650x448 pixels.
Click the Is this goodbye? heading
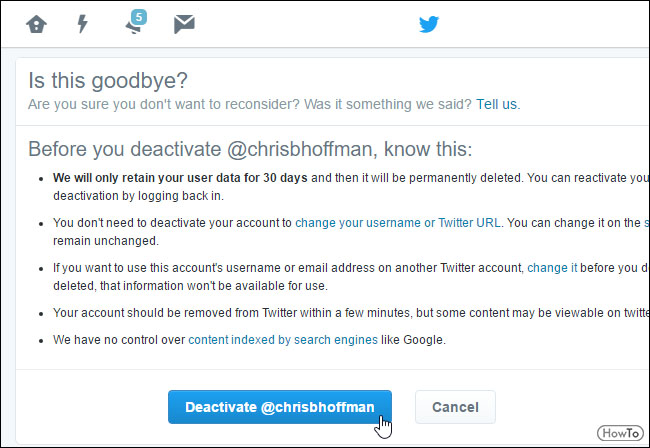click(x=108, y=80)
